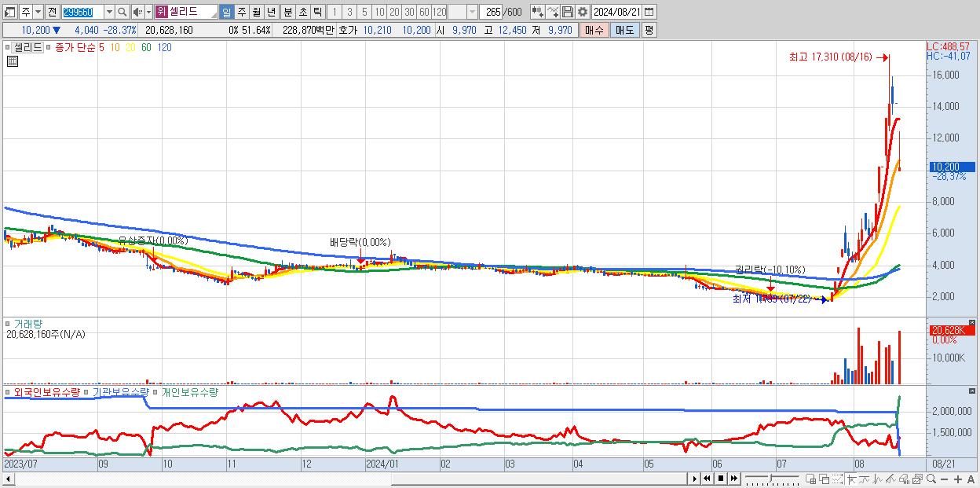
Task: Choose the 10 interval button
Action: [379, 12]
